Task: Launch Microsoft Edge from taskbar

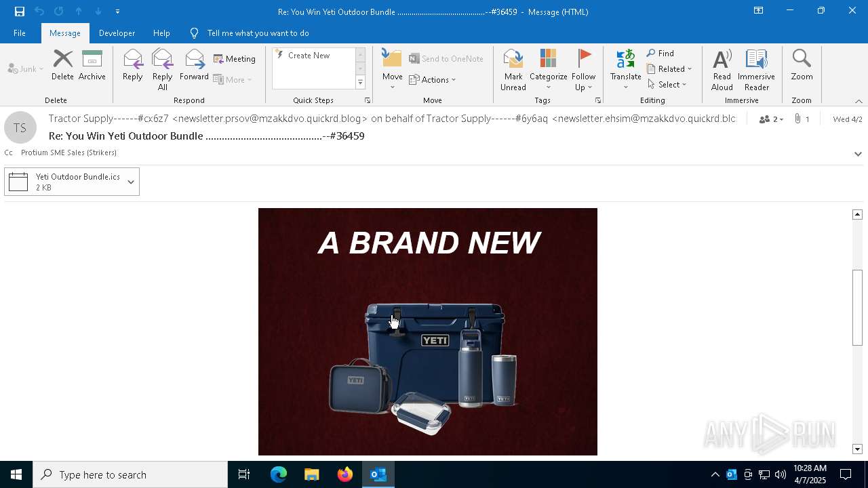Action: [279, 474]
